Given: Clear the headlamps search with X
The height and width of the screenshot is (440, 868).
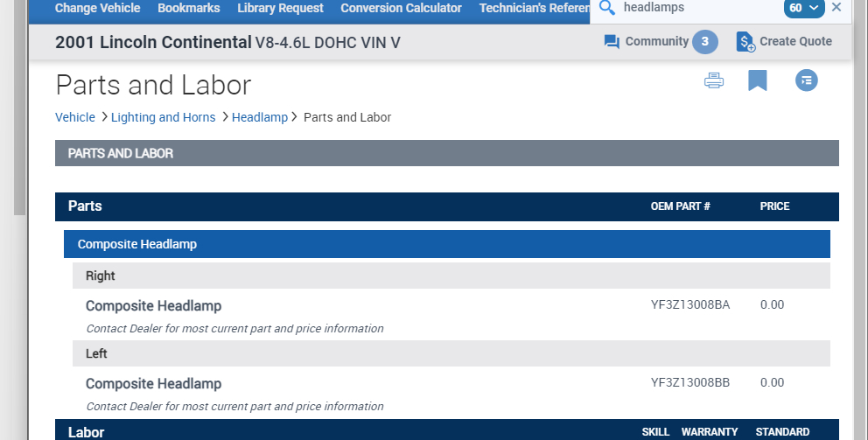Looking at the screenshot, I should coord(836,8).
